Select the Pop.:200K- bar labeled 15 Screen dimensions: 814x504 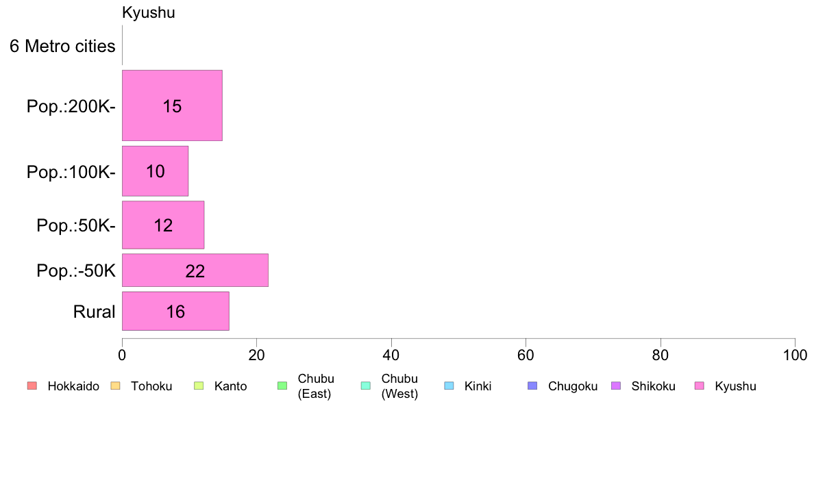tap(173, 105)
